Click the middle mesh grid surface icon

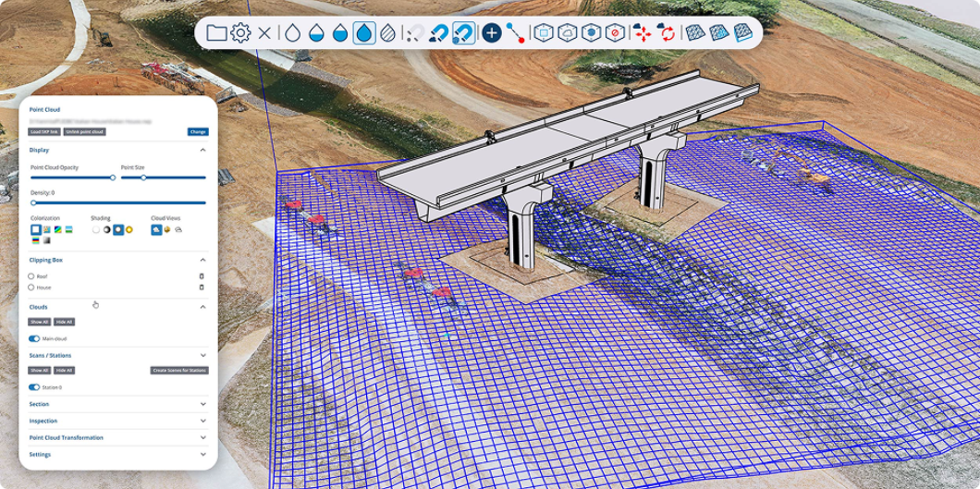click(718, 32)
